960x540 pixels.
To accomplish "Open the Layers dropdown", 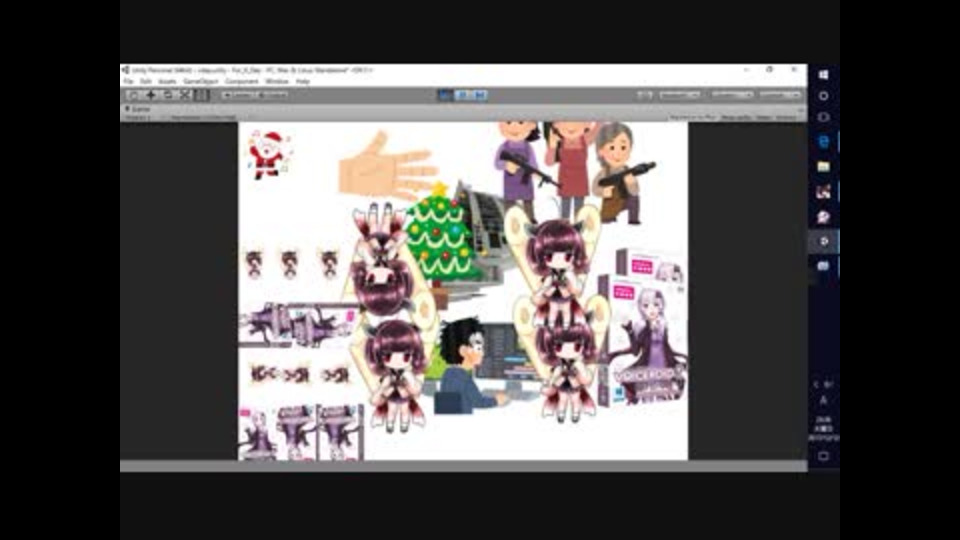I will point(732,95).
